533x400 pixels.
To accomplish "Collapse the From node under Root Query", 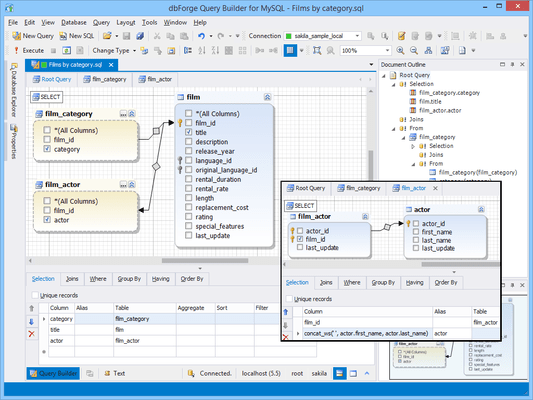I will 394,128.
